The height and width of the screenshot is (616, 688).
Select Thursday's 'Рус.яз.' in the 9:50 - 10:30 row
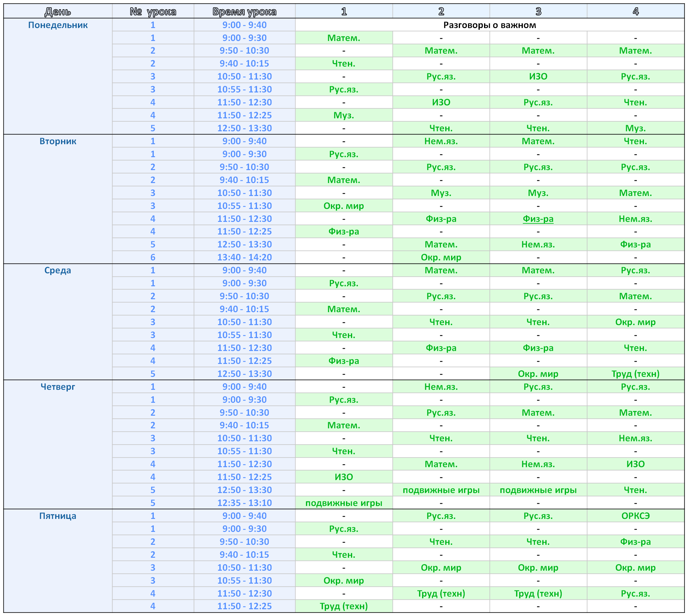pyautogui.click(x=441, y=413)
